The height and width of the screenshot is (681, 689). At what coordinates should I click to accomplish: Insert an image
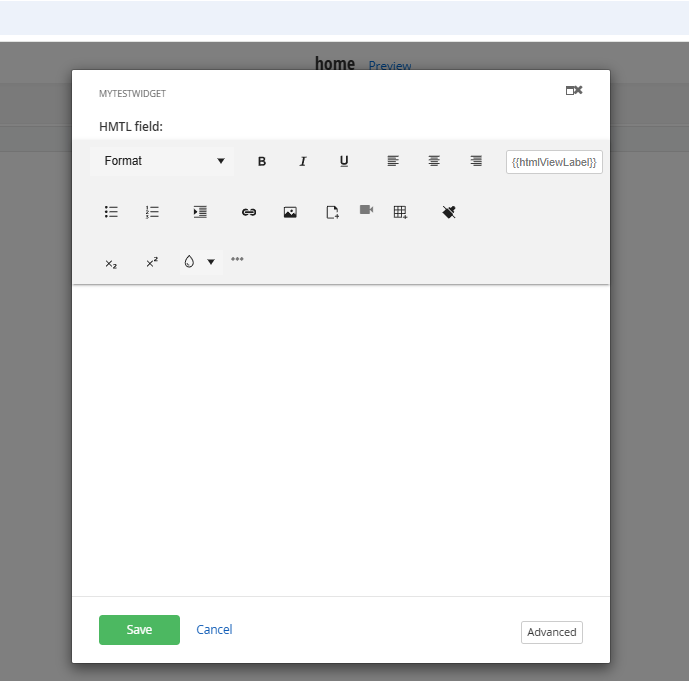pos(290,212)
